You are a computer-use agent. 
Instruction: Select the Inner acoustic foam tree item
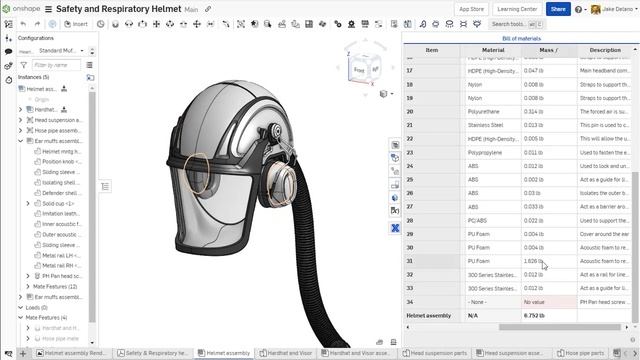click(x=58, y=224)
